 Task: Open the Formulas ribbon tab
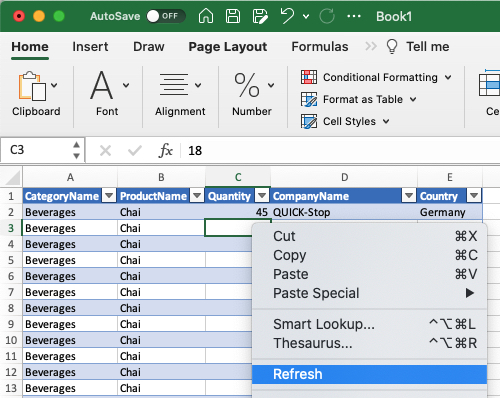click(320, 47)
